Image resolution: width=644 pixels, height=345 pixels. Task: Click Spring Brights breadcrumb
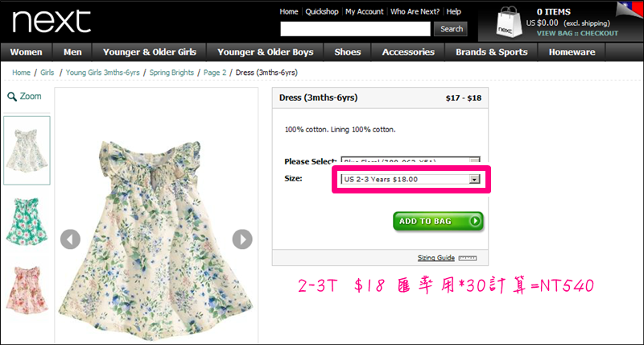coord(171,73)
